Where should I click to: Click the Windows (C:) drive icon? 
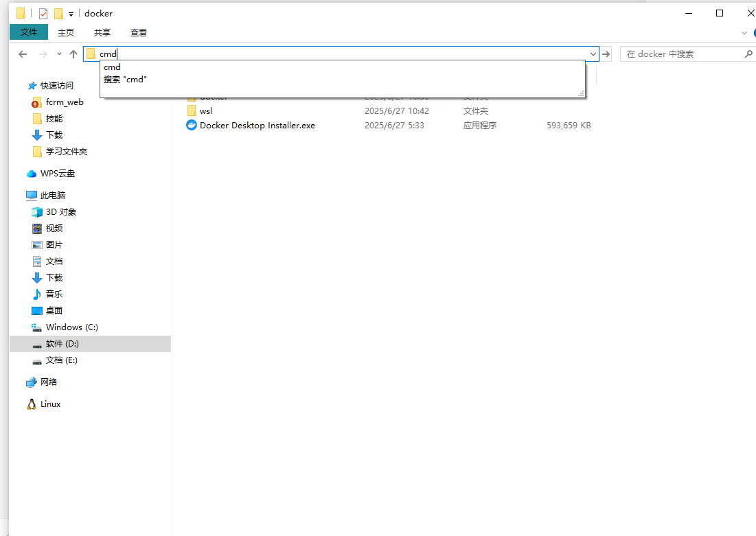(x=36, y=327)
